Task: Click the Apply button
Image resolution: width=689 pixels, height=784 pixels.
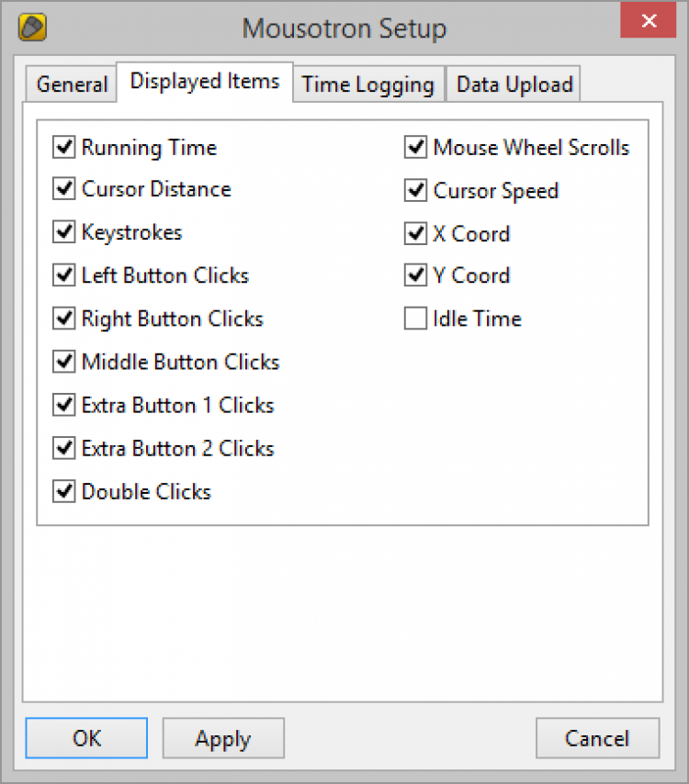Action: 223,739
